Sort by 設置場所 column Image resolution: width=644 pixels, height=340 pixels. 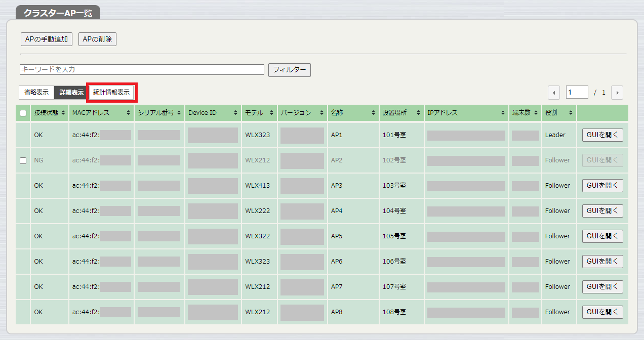click(419, 113)
